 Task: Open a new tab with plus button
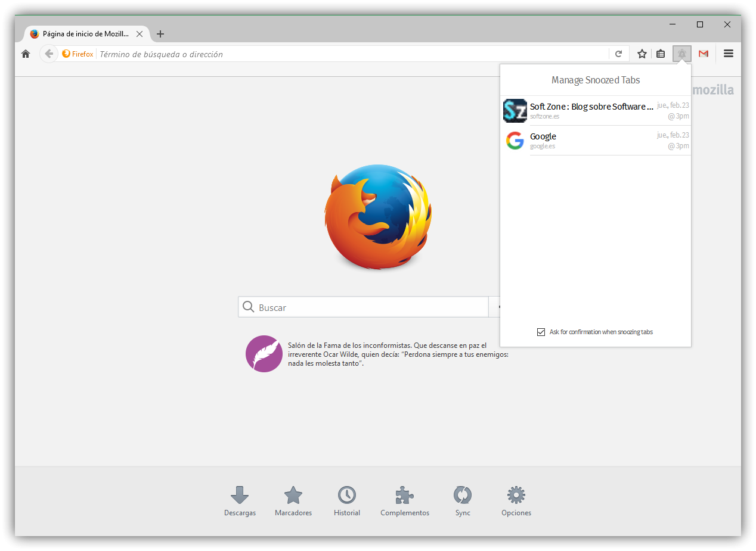[x=160, y=34]
